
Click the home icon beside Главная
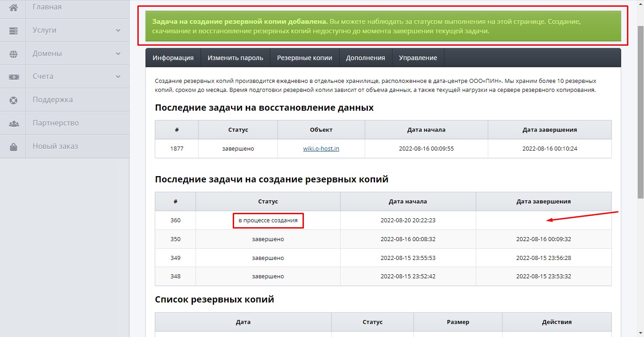click(13, 7)
